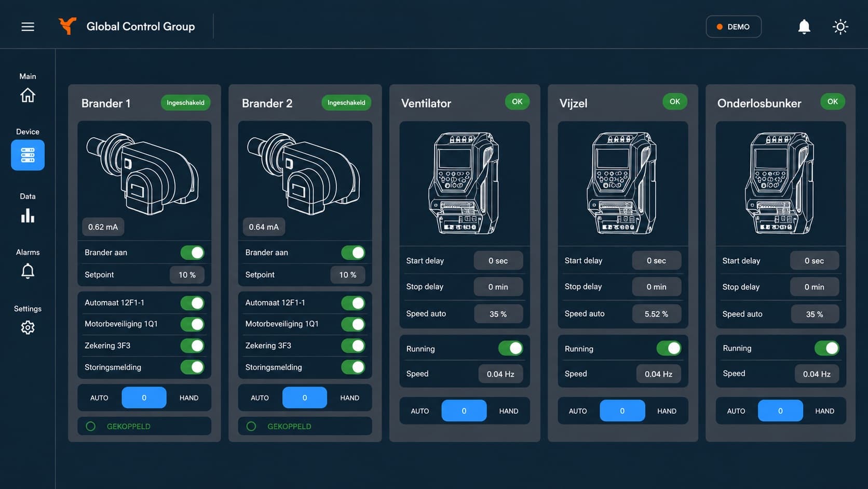Set Onderlosbunker mode to AUTO
868x489 pixels.
pyautogui.click(x=736, y=411)
